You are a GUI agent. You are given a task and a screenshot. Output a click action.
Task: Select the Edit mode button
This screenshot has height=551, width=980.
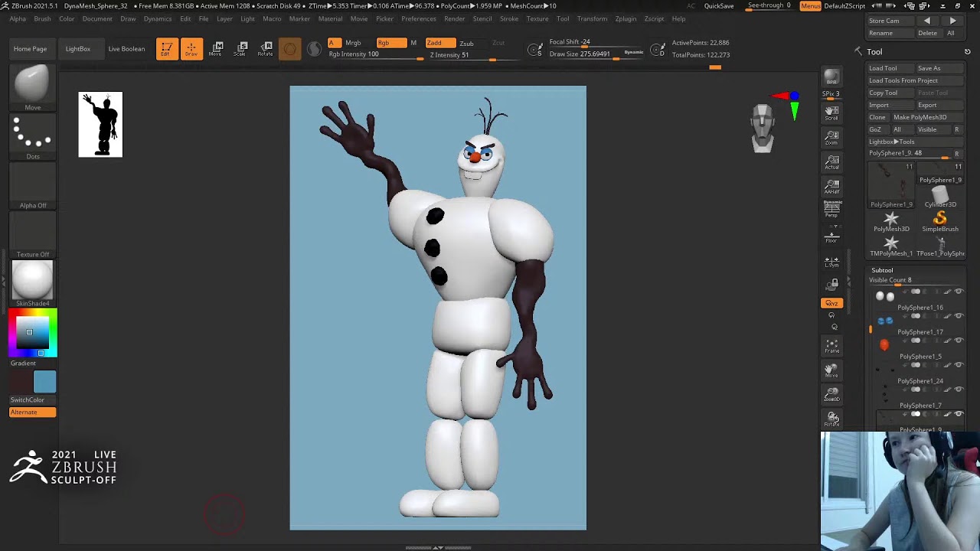click(167, 49)
